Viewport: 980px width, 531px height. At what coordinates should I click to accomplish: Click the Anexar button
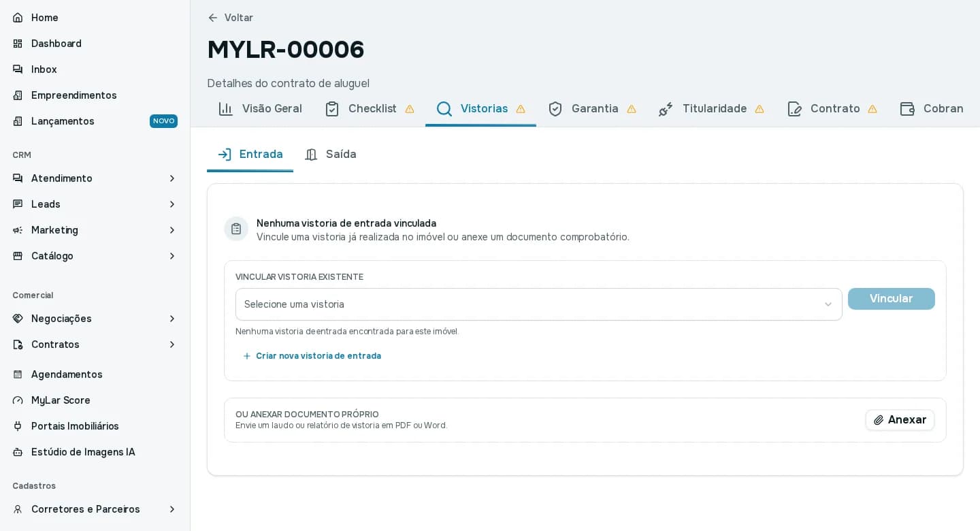click(x=900, y=420)
